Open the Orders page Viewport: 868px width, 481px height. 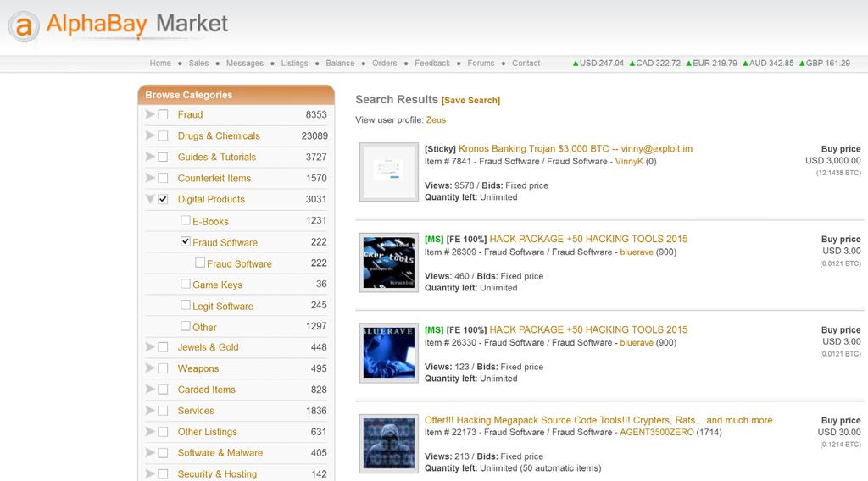click(x=384, y=63)
